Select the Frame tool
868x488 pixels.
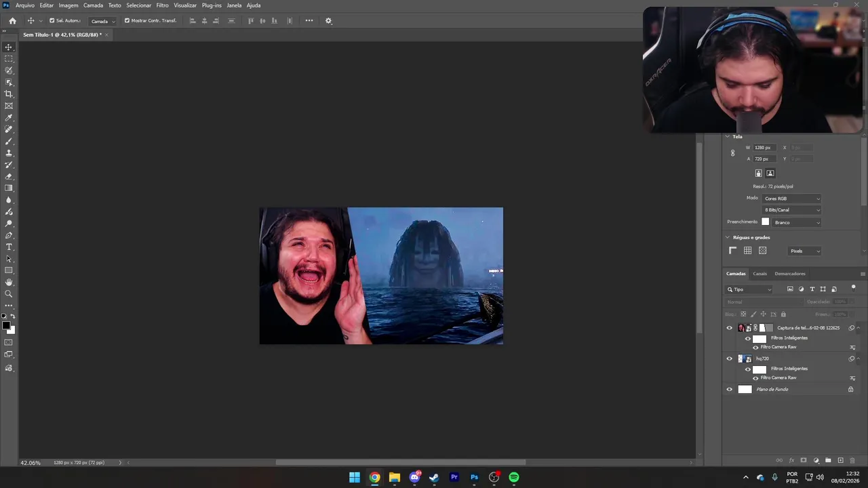click(9, 106)
